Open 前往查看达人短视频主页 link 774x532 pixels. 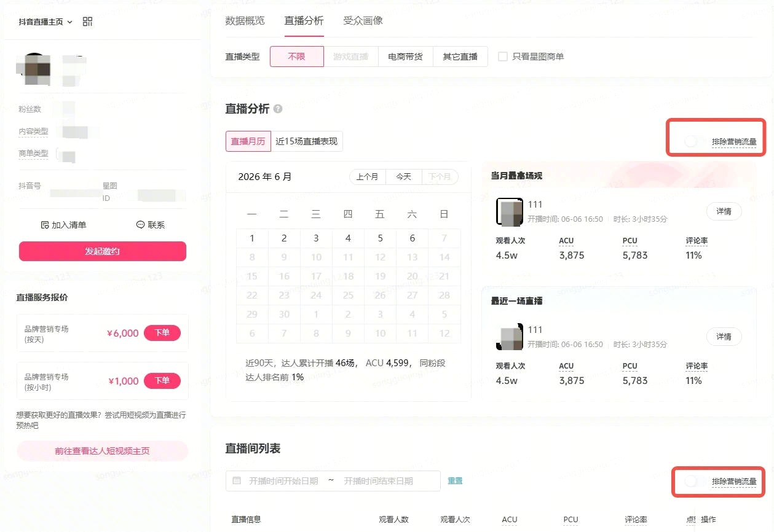tap(102, 451)
